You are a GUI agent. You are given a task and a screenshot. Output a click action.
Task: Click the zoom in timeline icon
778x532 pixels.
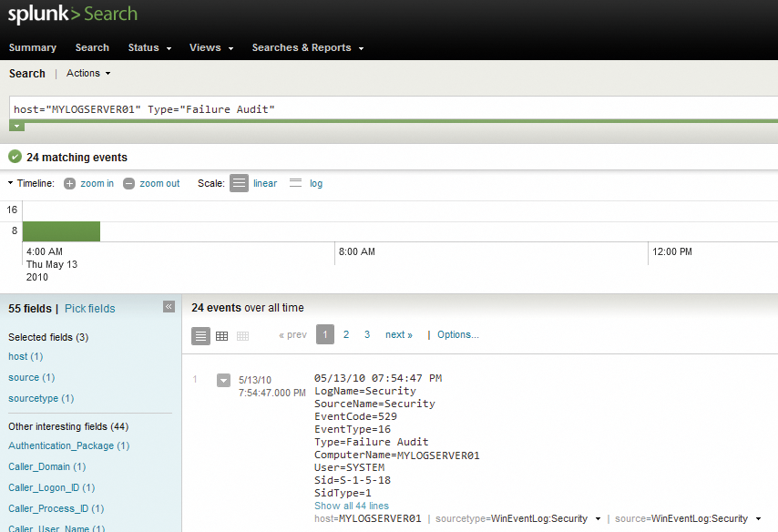pyautogui.click(x=70, y=183)
